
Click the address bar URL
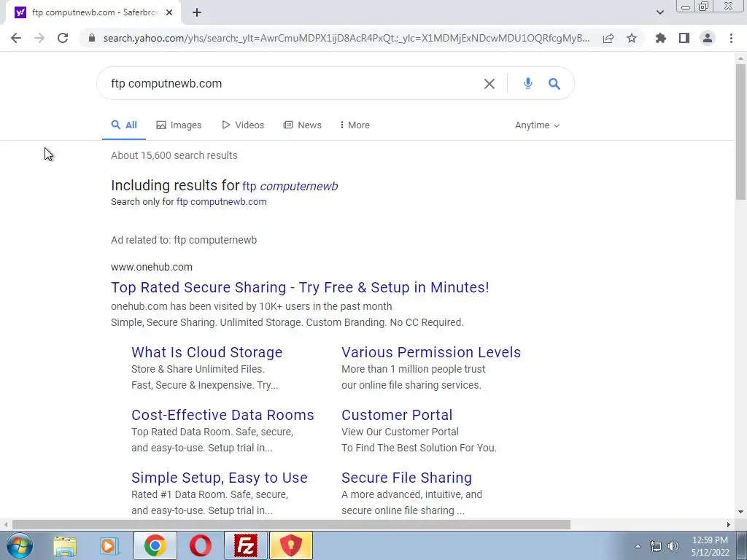[347, 38]
